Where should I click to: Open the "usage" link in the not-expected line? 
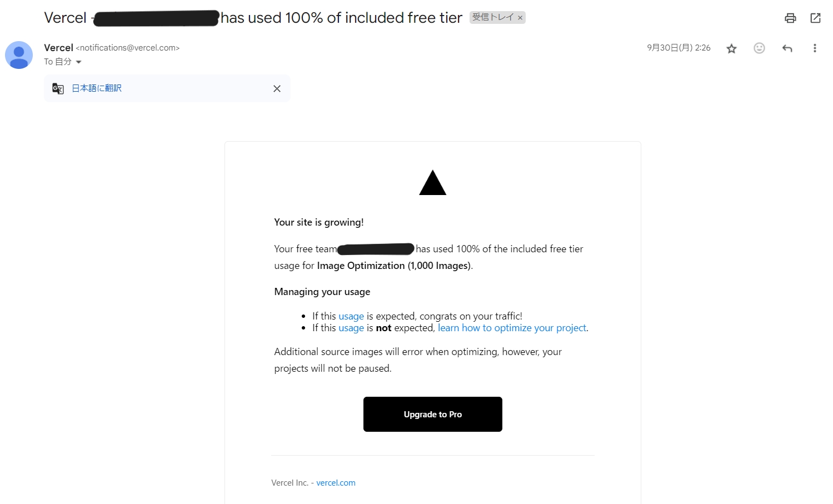tap(351, 328)
